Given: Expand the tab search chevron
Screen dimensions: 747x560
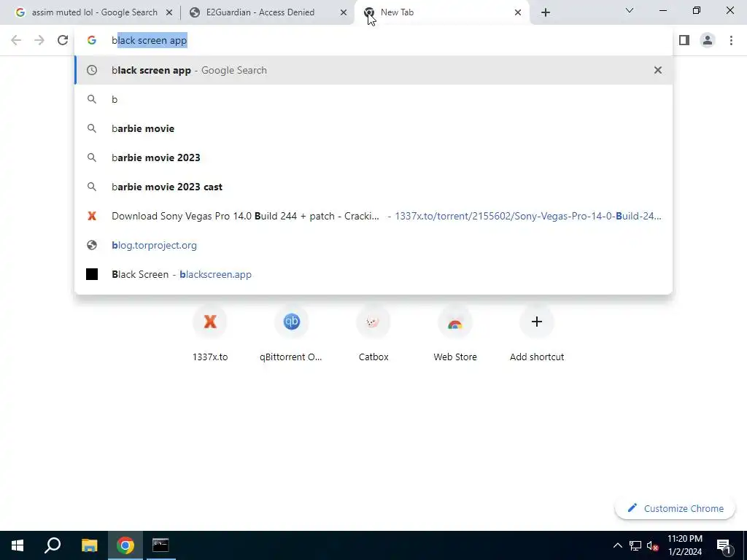Looking at the screenshot, I should [630, 10].
